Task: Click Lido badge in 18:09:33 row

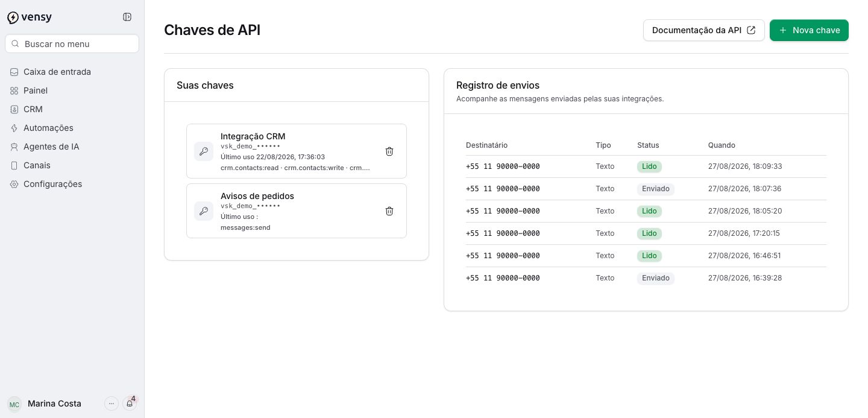Action: point(649,166)
